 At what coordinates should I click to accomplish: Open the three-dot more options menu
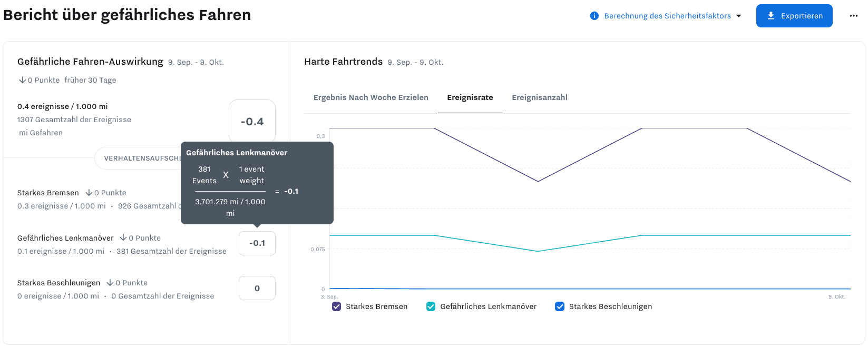click(853, 16)
